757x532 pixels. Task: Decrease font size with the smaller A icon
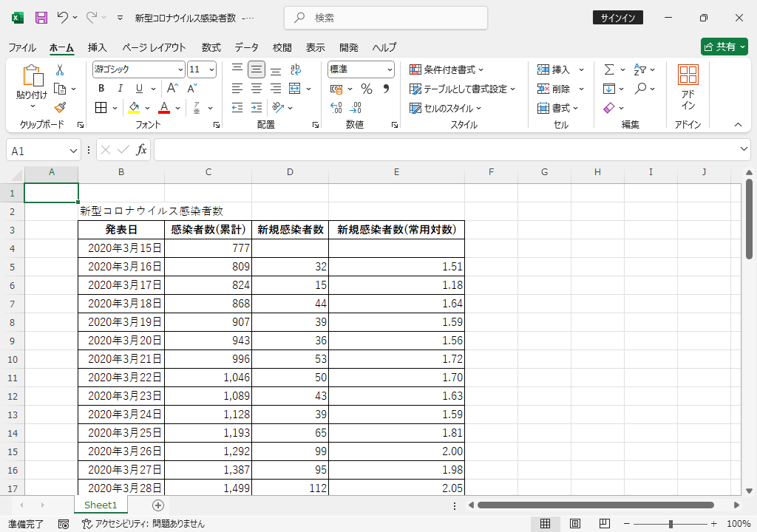click(x=191, y=89)
